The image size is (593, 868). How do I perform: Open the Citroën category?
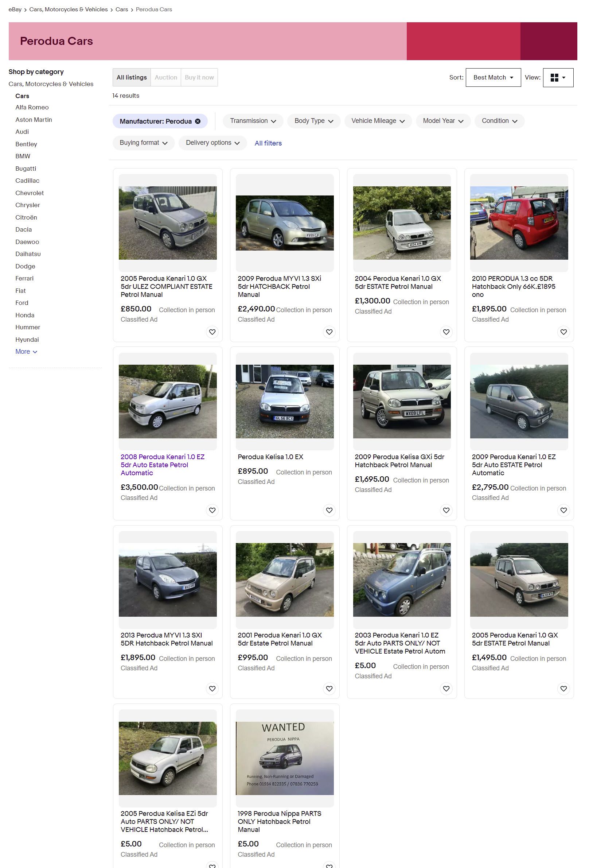coord(26,217)
